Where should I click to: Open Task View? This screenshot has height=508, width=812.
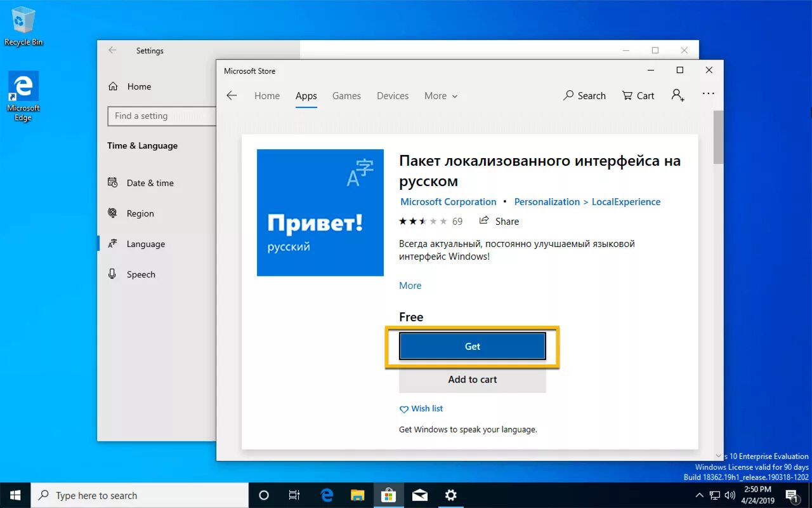[294, 495]
